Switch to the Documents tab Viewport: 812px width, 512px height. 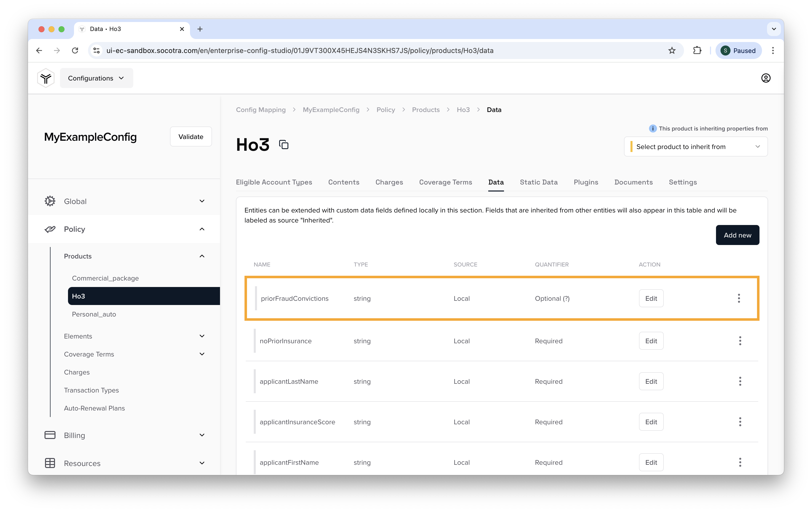pos(633,182)
